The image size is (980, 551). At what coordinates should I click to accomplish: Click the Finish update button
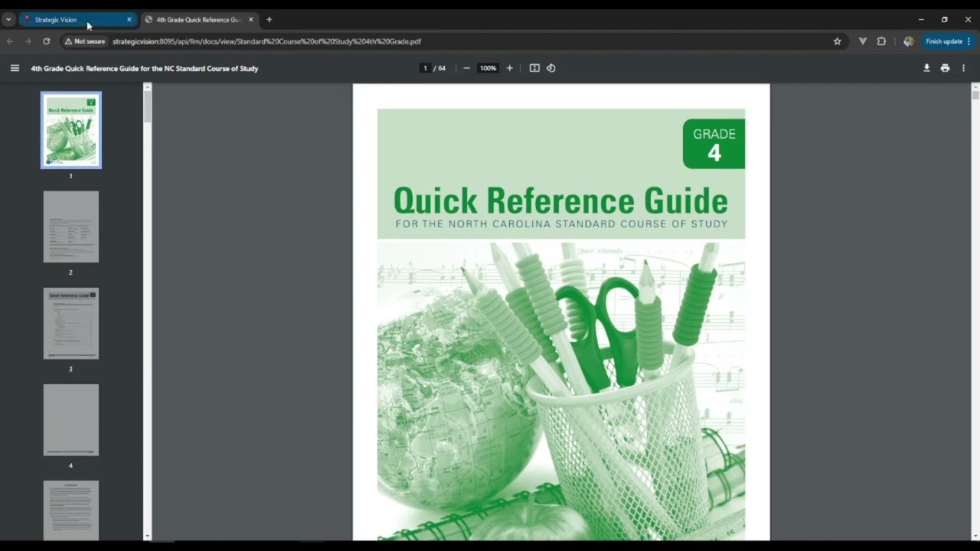948,41
